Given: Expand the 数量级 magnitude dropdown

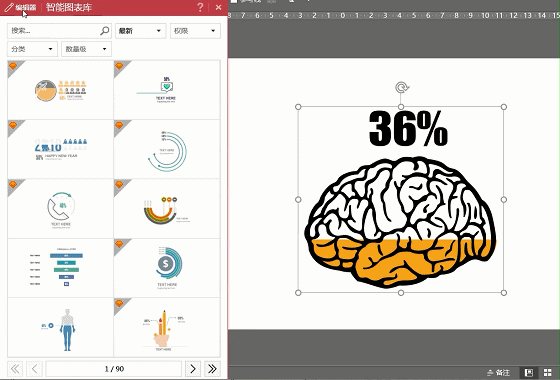Looking at the screenshot, I should click(x=86, y=49).
